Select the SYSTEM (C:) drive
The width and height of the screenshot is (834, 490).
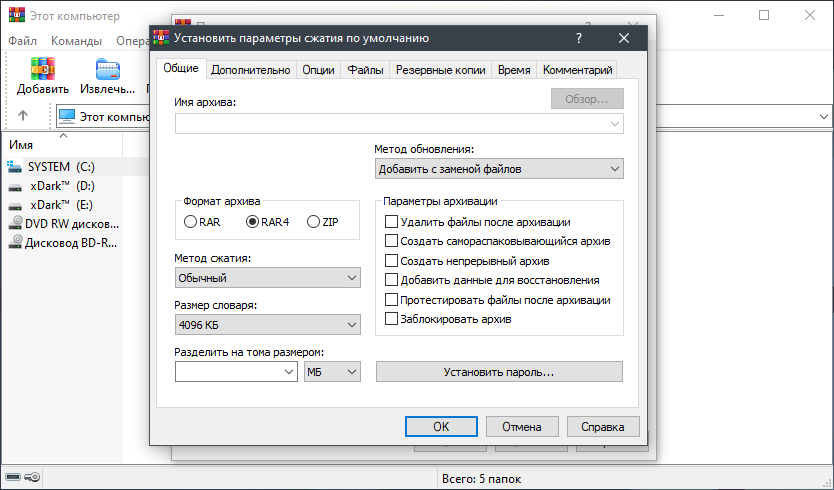click(x=61, y=167)
